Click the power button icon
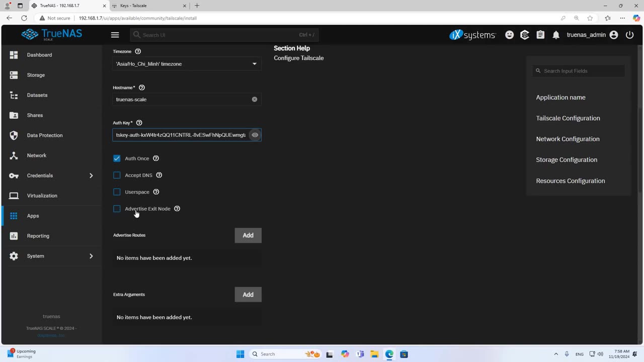The width and height of the screenshot is (644, 362). point(629,35)
